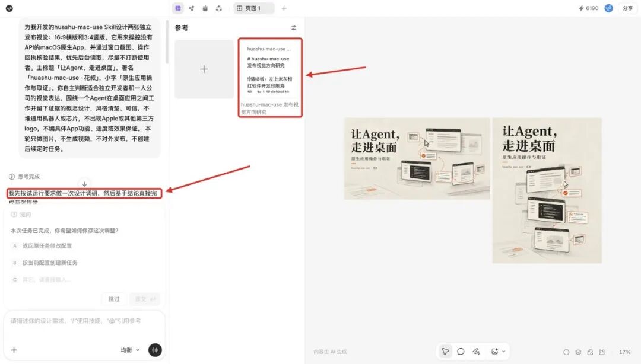Viewport: 641px width, 364px height.
Task: Select the purple layout panel icon in the top toolbar
Action: [x=178, y=8]
